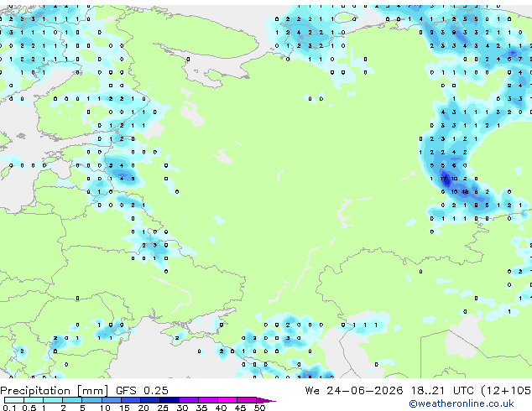Select the 40 mm magenta legend swatch
Viewport: 532px width, 411px height.
227,400
